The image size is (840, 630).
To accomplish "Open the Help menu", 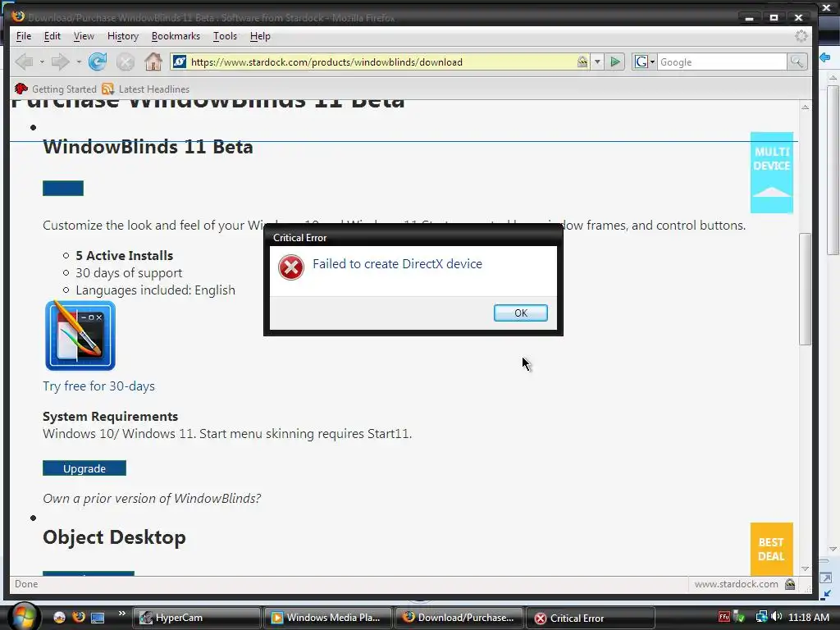I will pos(260,36).
